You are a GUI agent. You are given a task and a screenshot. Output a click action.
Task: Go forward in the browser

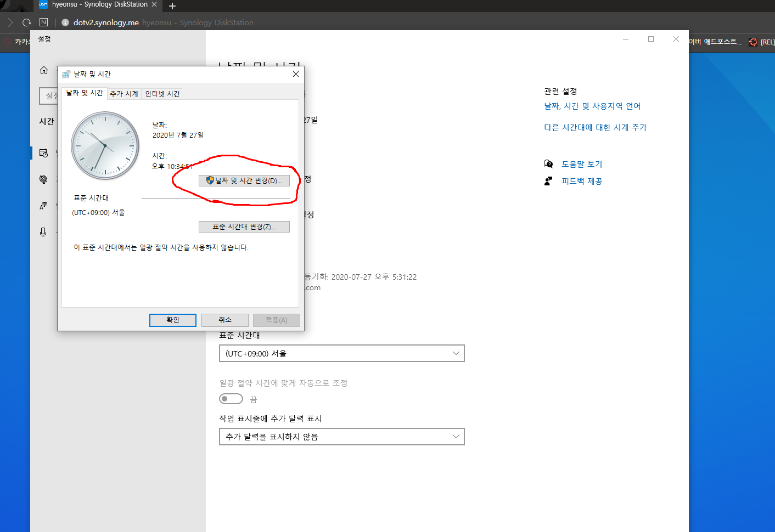tap(10, 22)
